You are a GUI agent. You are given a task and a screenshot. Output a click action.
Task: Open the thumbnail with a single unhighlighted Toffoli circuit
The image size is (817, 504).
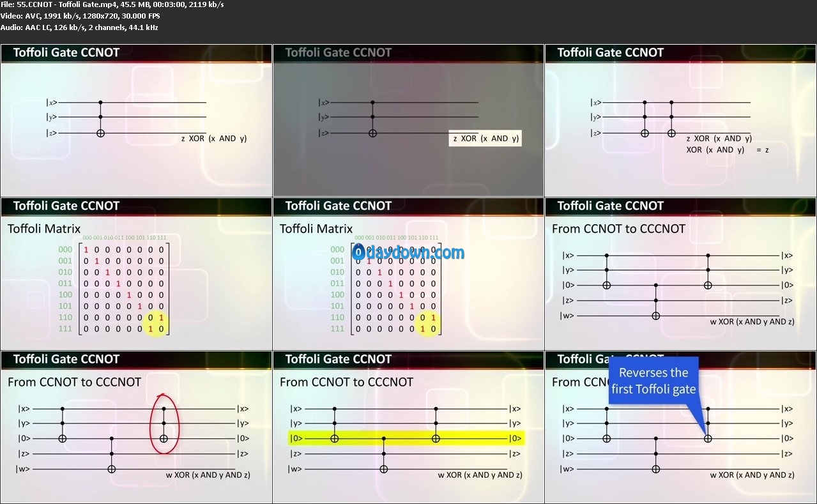point(136,120)
